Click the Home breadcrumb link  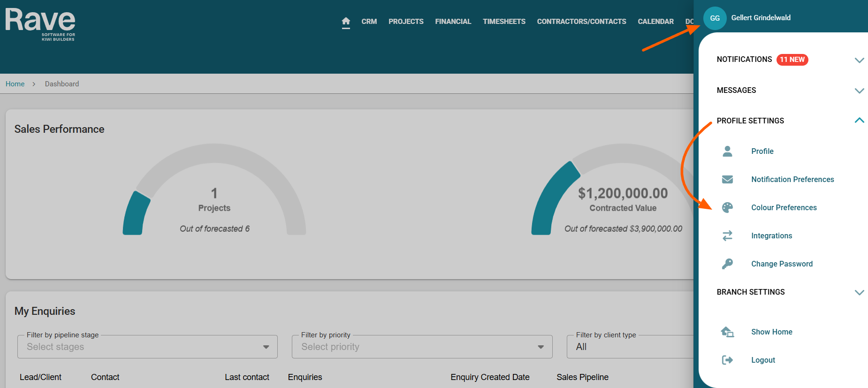point(15,84)
